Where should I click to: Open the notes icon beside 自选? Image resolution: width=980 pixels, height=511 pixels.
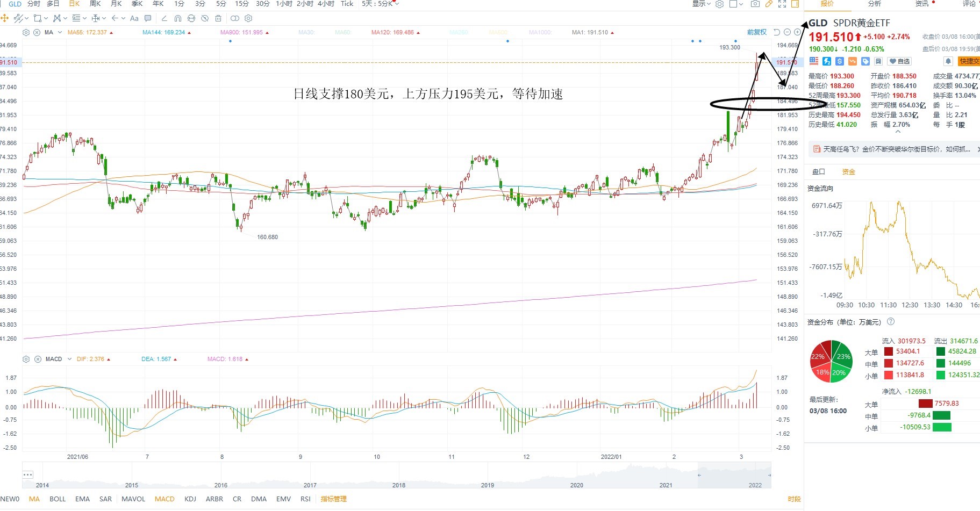(878, 61)
